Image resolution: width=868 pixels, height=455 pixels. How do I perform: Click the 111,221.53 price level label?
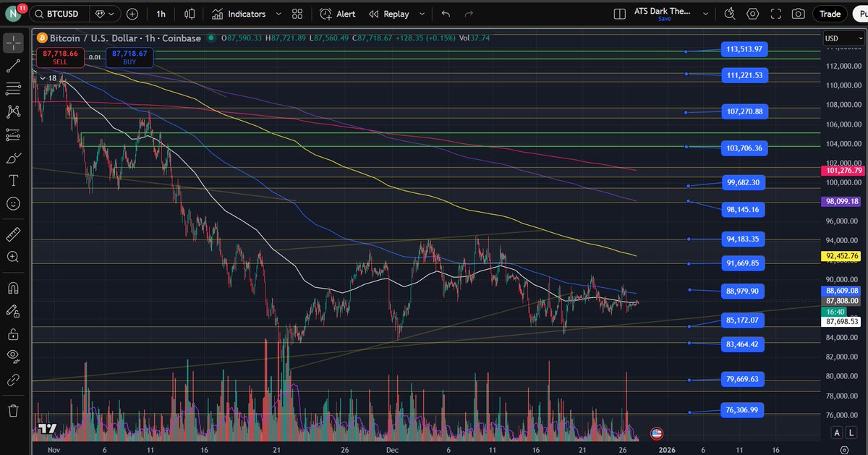(x=743, y=75)
